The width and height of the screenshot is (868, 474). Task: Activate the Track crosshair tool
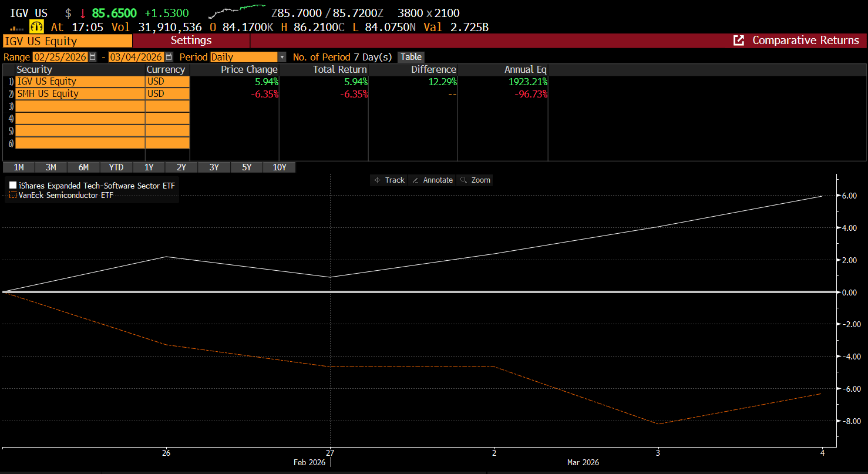click(x=389, y=180)
